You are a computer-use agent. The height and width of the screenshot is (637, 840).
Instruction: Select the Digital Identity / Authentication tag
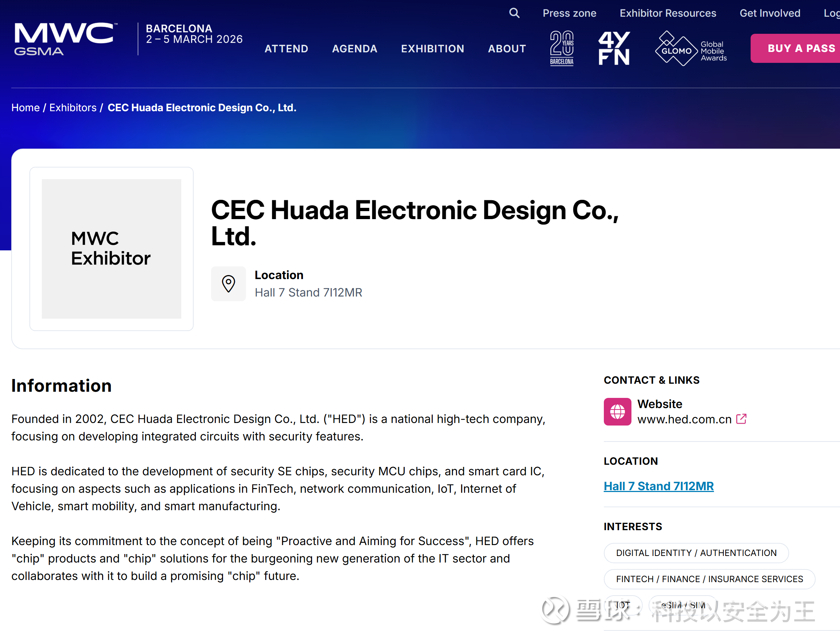[x=696, y=553]
